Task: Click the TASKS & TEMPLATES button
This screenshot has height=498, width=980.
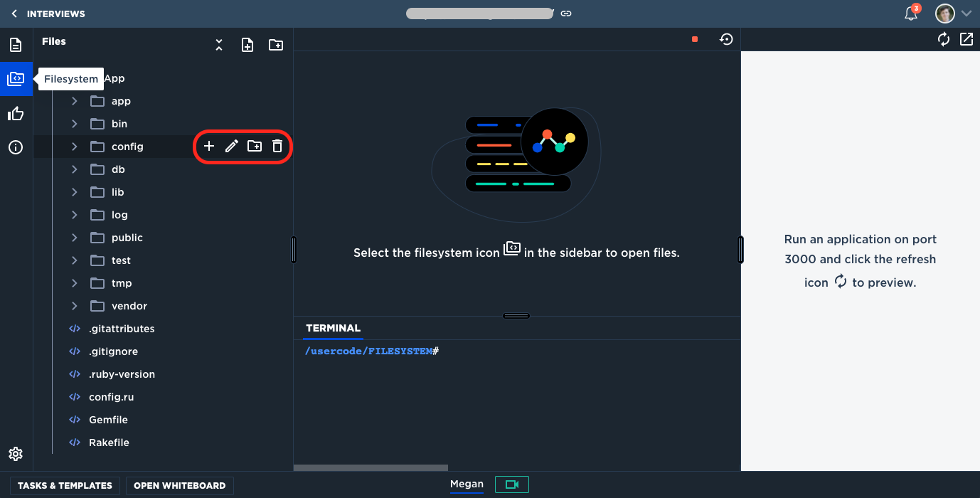Action: pos(65,486)
